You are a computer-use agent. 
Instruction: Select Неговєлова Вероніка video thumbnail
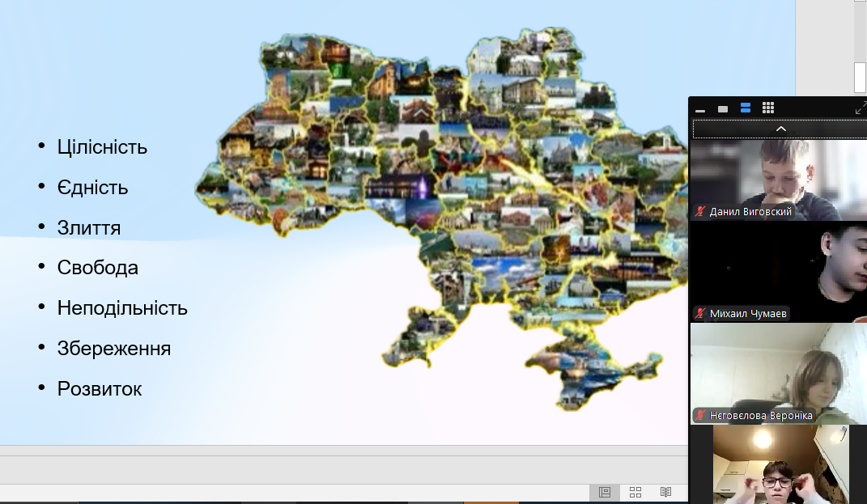779,374
